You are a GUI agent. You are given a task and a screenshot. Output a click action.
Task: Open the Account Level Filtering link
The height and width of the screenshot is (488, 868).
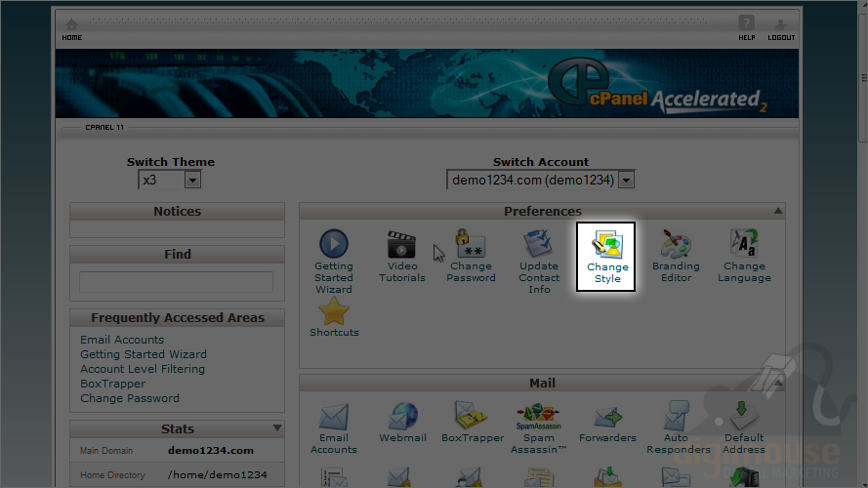[143, 369]
